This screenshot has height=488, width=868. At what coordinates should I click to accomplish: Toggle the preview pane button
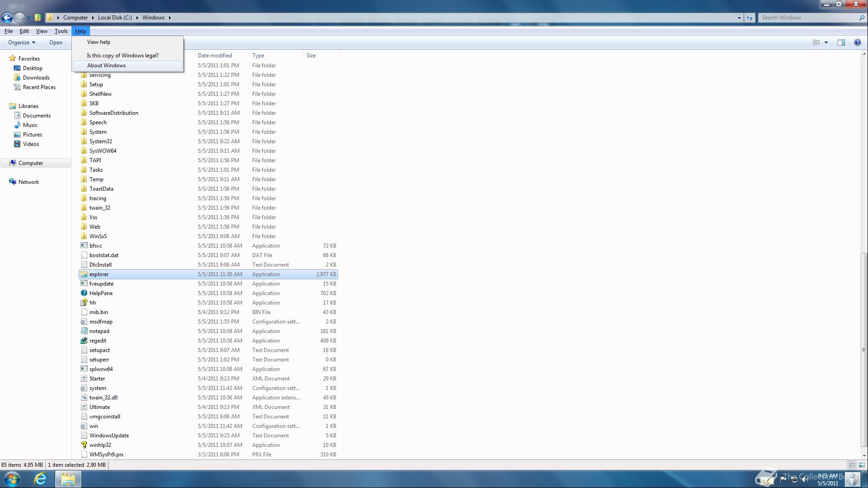coord(841,42)
